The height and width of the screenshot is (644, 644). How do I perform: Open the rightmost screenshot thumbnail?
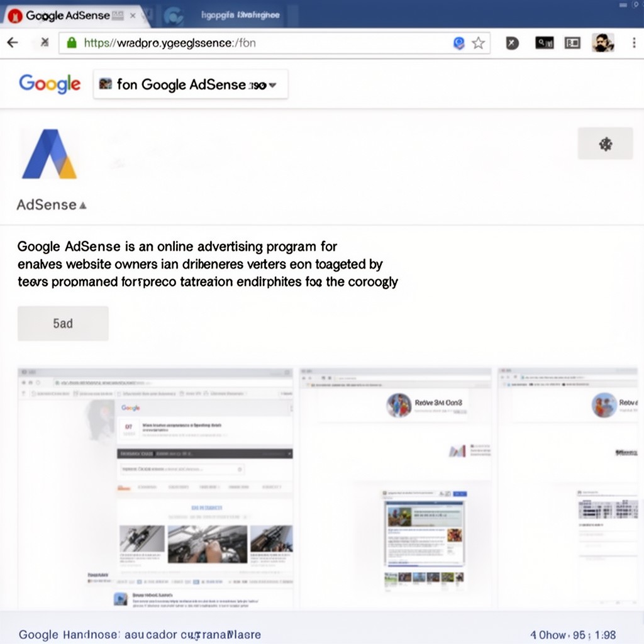tap(568, 488)
